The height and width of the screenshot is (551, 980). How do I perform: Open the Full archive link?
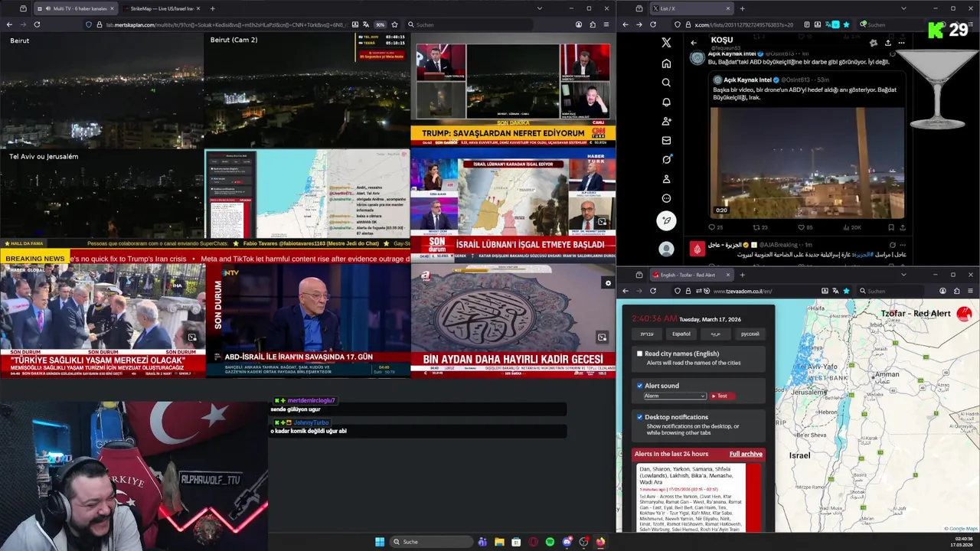point(746,454)
